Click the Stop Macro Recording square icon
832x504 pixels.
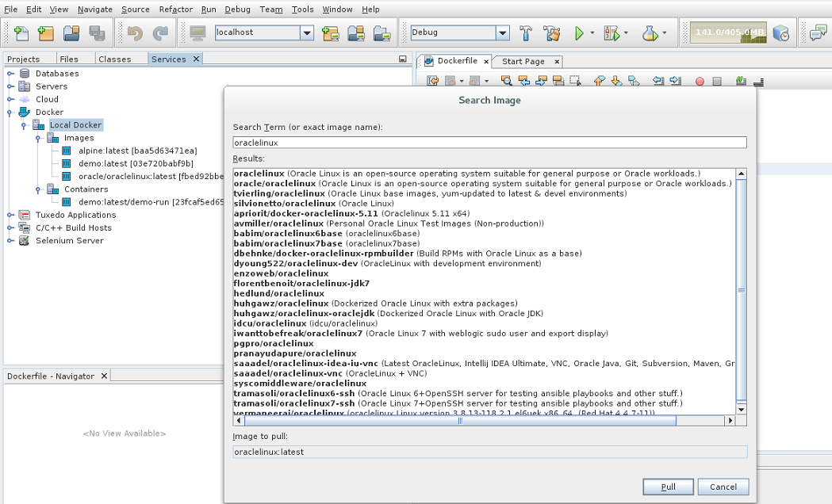click(717, 81)
